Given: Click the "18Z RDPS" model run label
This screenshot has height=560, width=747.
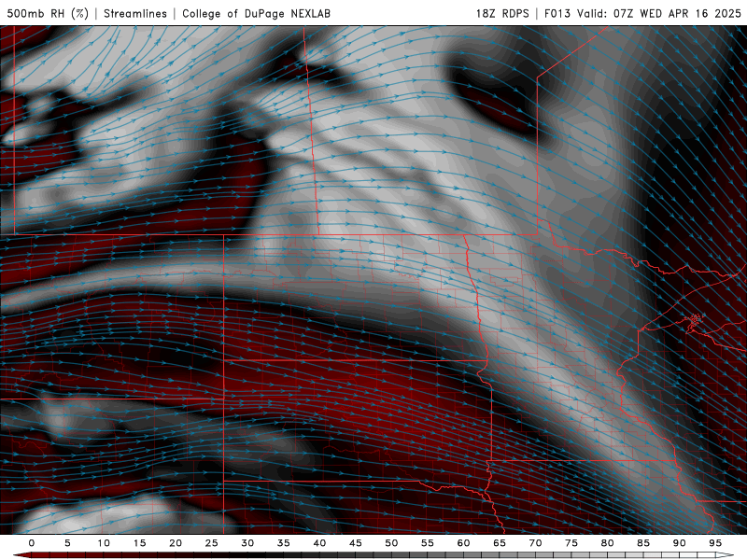Looking at the screenshot, I should click(x=502, y=13).
